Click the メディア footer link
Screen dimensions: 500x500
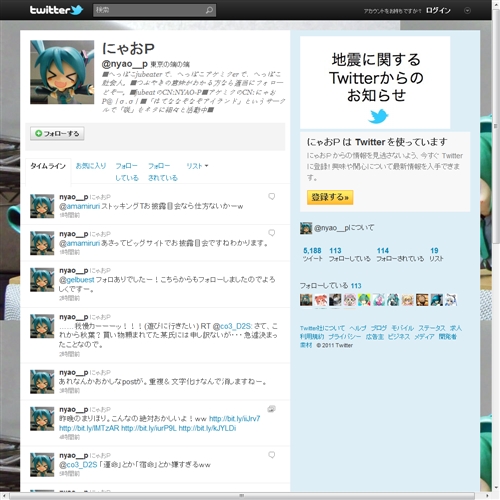pos(424,337)
